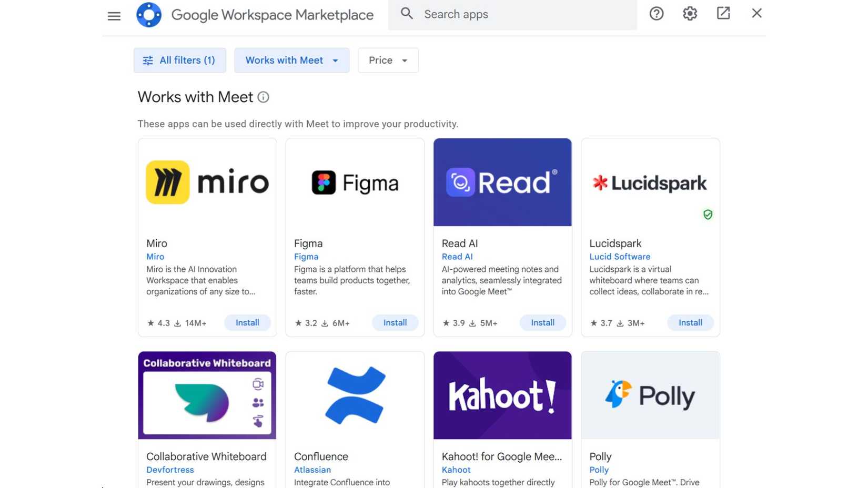Click Read AI's 3.9 star rating
This screenshot has height=488, width=868.
(x=453, y=323)
